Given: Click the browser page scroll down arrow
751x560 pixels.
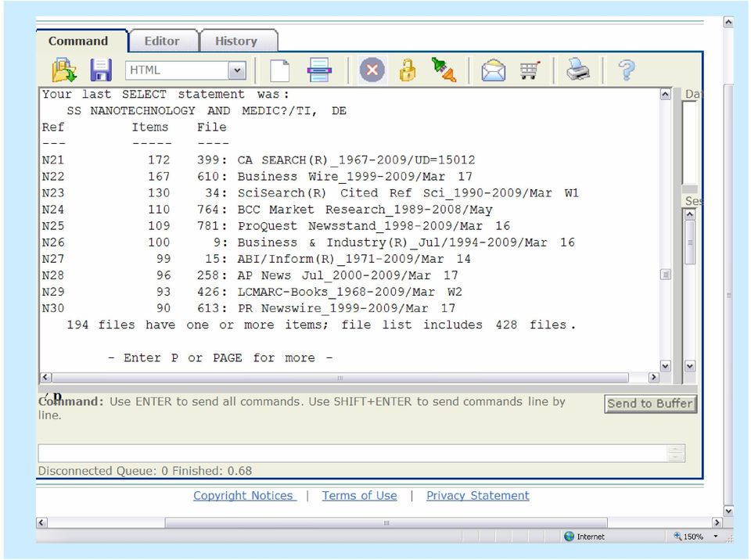Looking at the screenshot, I should pos(728,512).
